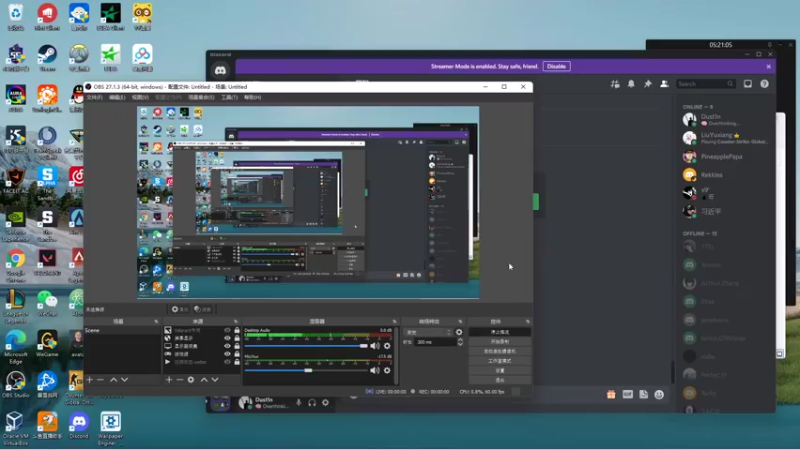The image size is (800, 450).
Task: Toggle Discord microphone mute
Action: click(299, 403)
